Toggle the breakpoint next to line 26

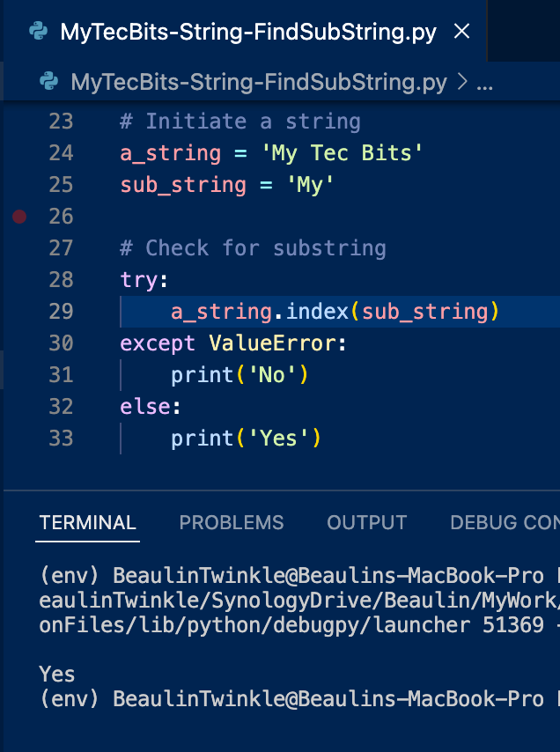[19, 217]
